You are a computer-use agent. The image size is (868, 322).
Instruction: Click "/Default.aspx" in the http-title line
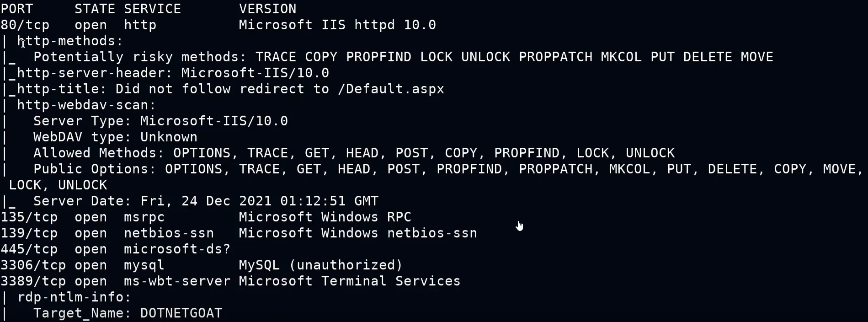click(x=390, y=89)
